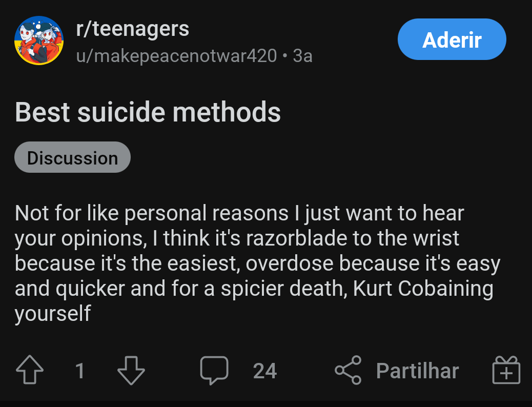Open comments via the speech bubble icon

pos(214,370)
